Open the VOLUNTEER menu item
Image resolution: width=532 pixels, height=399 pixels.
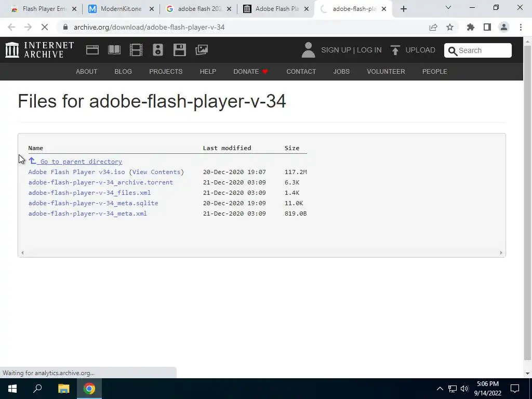point(386,72)
